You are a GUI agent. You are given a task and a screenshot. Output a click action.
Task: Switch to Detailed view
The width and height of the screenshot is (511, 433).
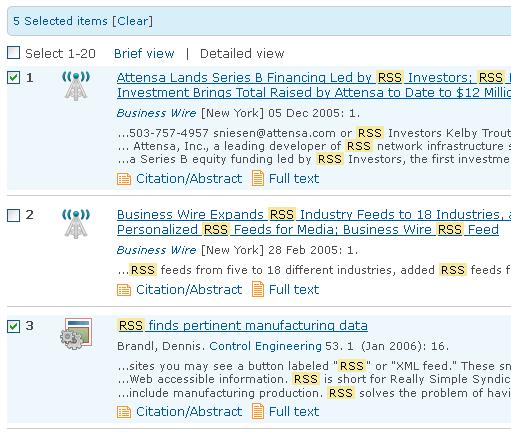(242, 54)
